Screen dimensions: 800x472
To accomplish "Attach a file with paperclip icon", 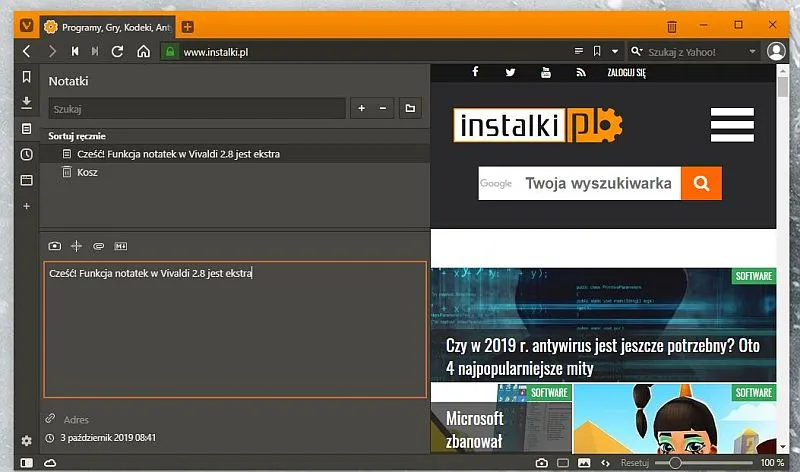I will [98, 246].
